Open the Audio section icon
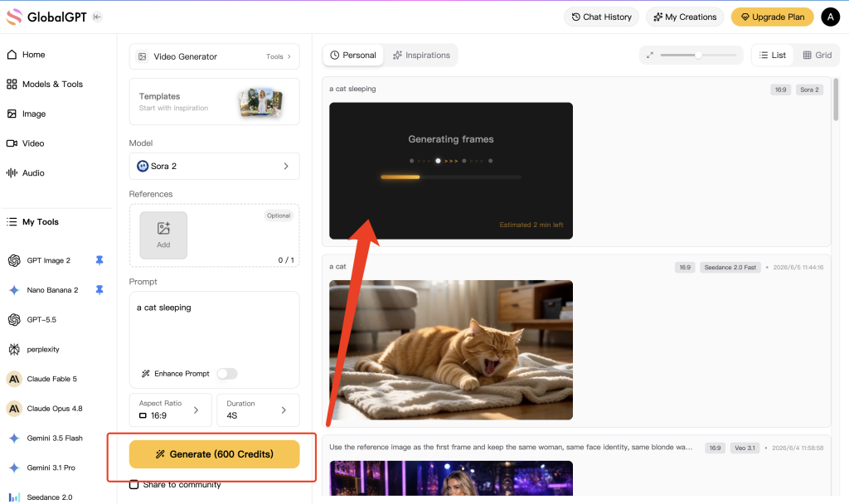This screenshot has height=504, width=849. 12,172
